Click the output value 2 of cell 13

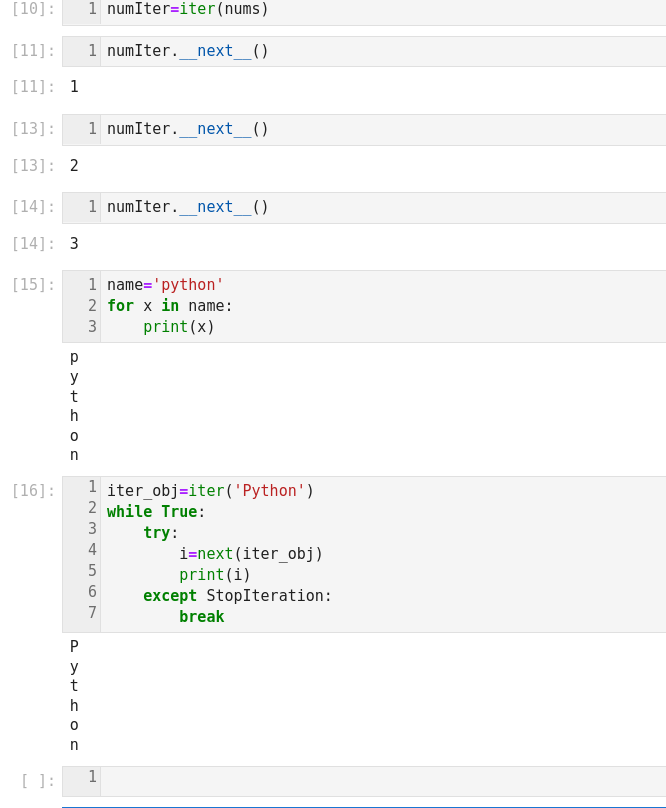(74, 166)
